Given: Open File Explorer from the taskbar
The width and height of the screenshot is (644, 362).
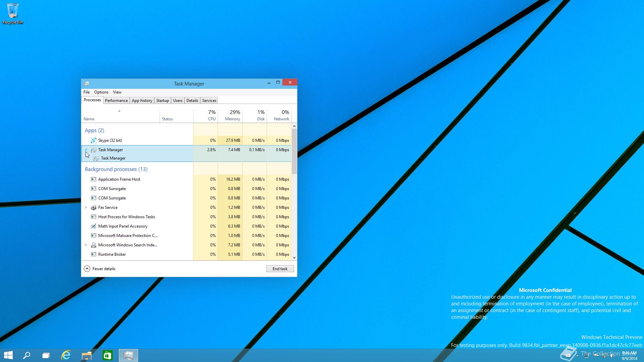Looking at the screenshot, I should tap(87, 355).
